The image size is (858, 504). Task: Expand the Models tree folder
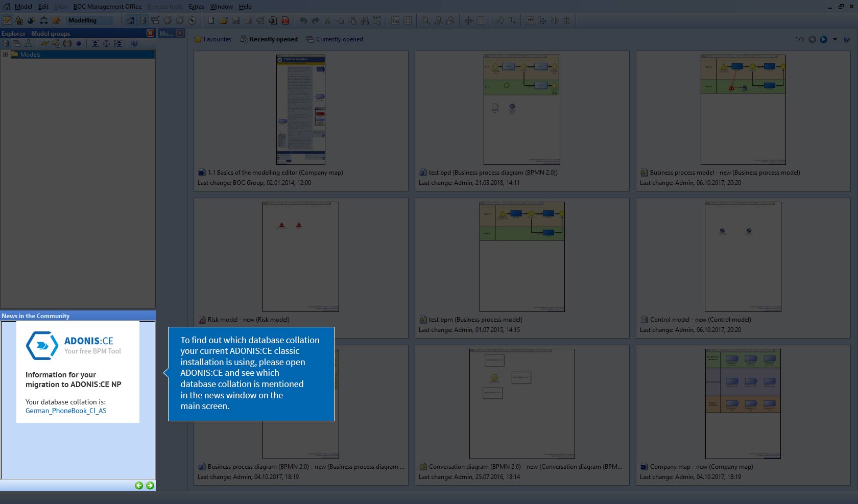tap(5, 54)
